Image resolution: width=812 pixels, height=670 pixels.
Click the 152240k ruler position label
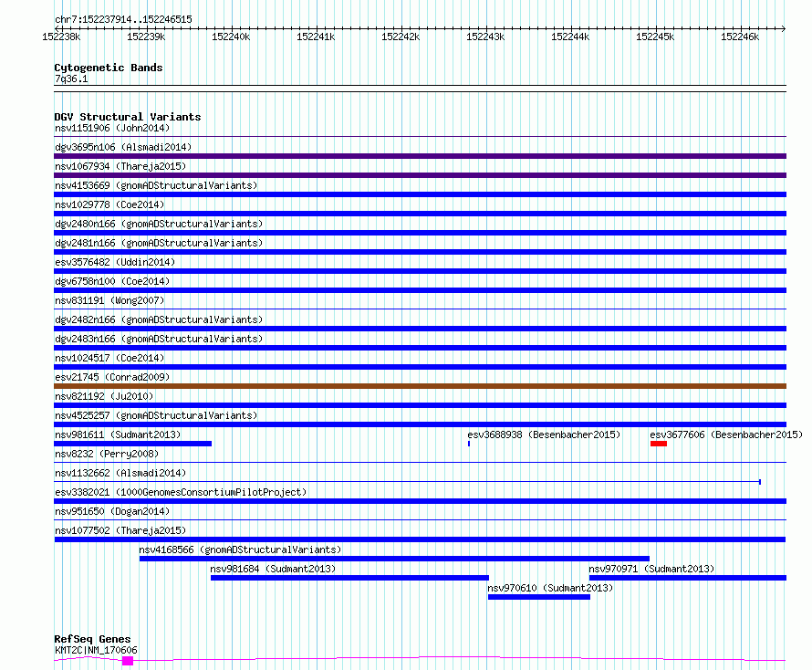pyautogui.click(x=231, y=37)
